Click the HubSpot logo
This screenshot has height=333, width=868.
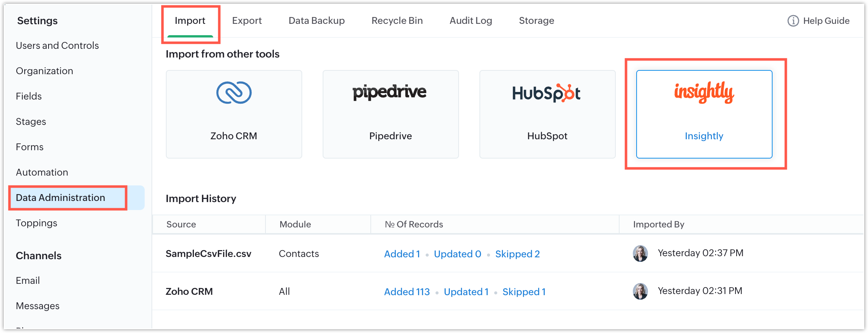pyautogui.click(x=546, y=93)
